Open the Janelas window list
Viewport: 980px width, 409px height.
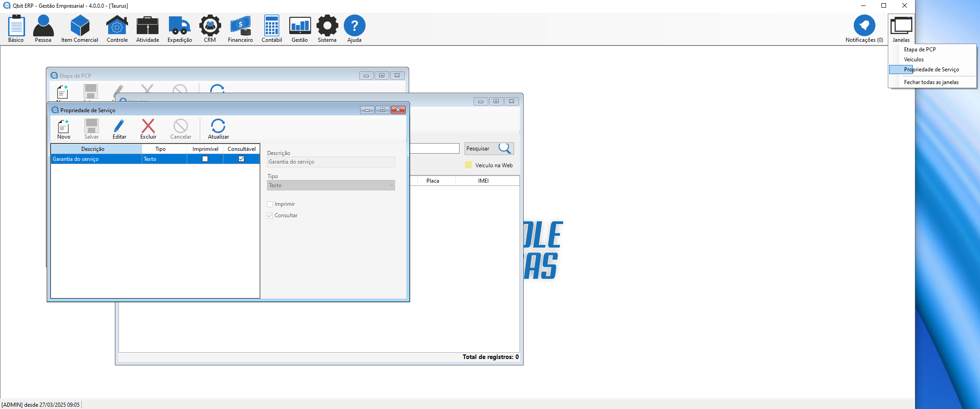point(901,27)
